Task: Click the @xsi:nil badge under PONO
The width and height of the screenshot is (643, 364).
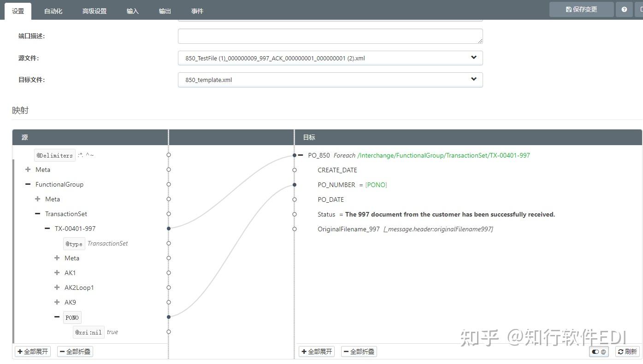Action: (x=88, y=332)
